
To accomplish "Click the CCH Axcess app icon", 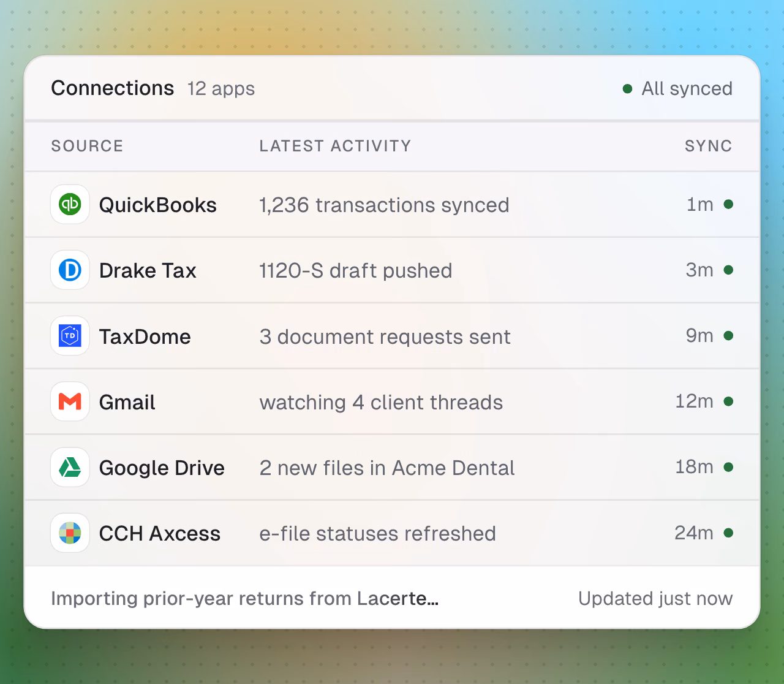I will point(70,533).
